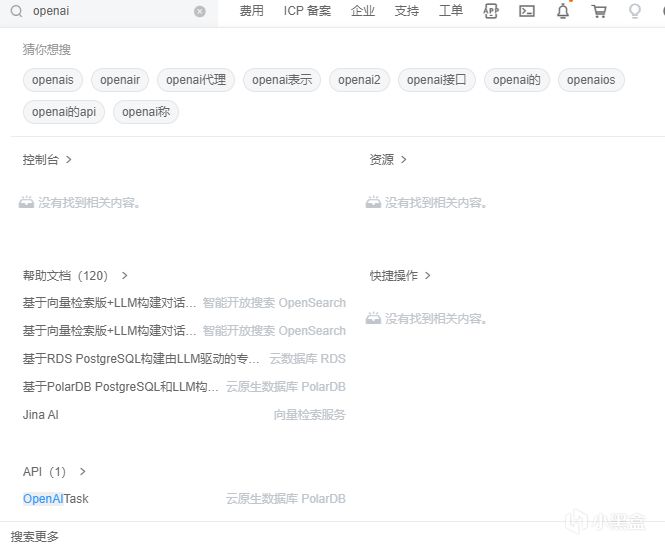Open the 支持 menu
This screenshot has height=547, width=665.
[x=407, y=11]
